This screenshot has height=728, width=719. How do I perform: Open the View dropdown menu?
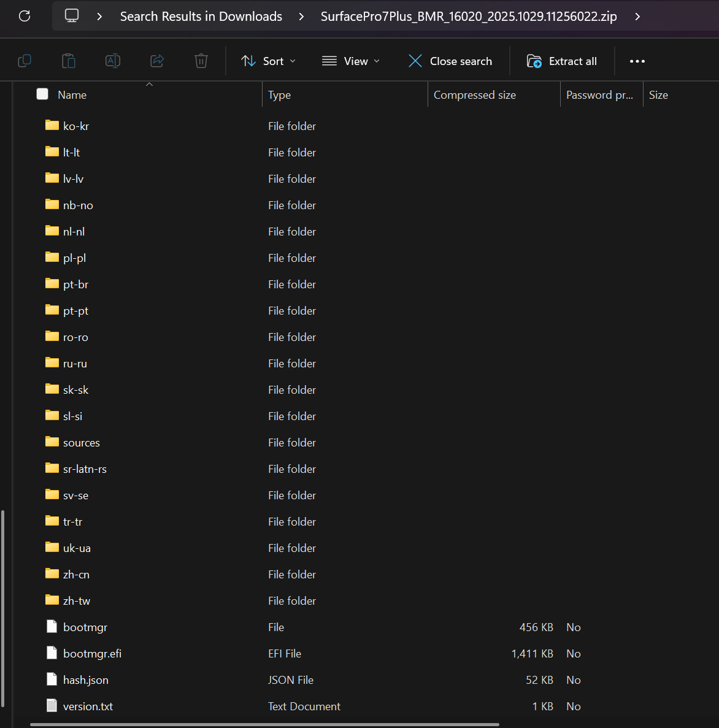click(x=351, y=61)
